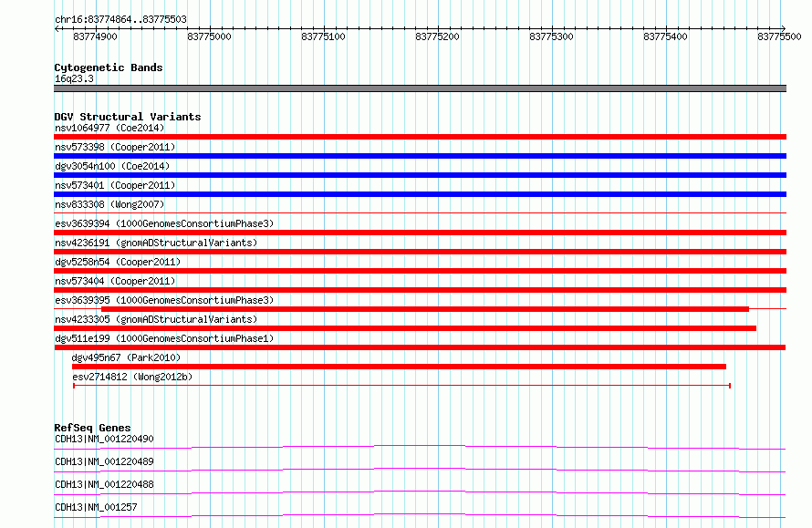Click the 83775100 ruler tick label
The height and width of the screenshot is (528, 812).
coord(323,36)
